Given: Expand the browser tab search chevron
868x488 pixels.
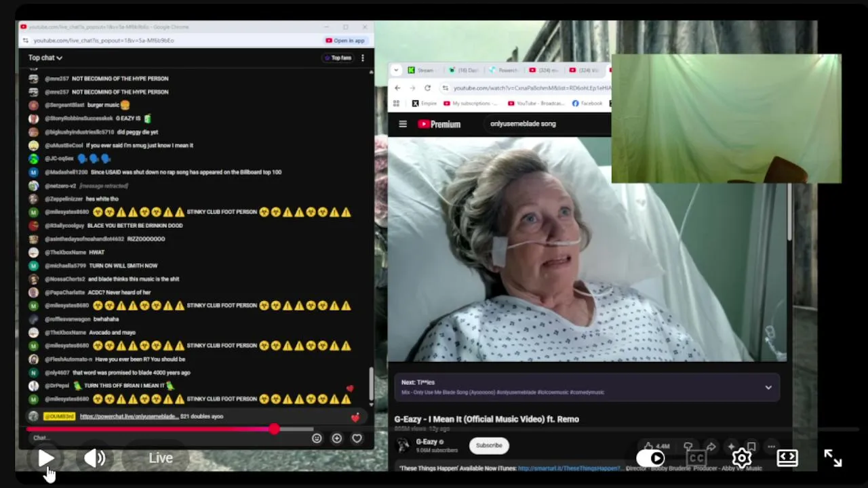Looking at the screenshot, I should [396, 70].
